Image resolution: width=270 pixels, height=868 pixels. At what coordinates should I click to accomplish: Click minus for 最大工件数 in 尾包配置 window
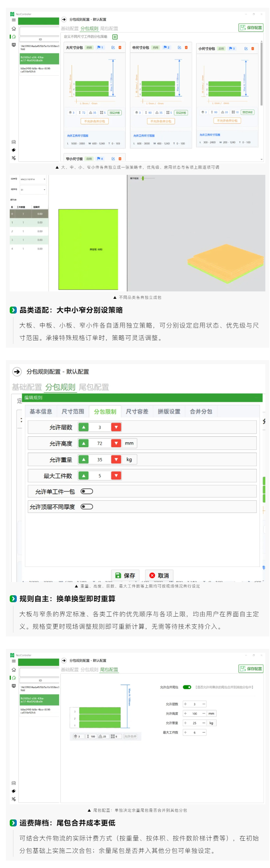204,732
